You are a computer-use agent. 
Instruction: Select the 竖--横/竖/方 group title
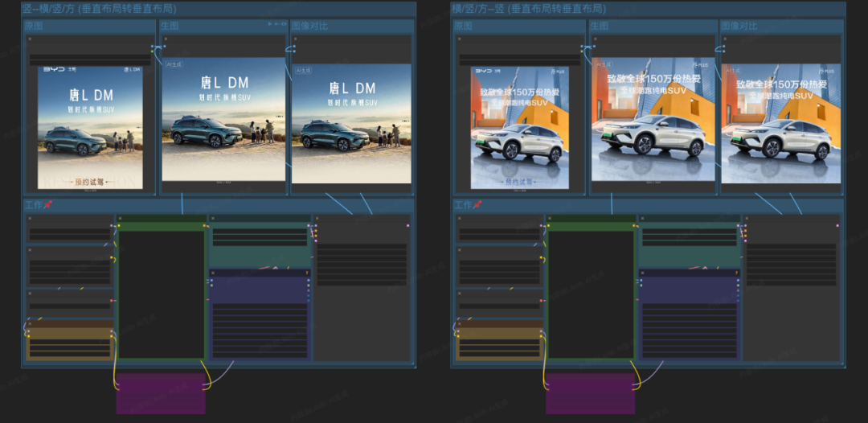pos(99,9)
